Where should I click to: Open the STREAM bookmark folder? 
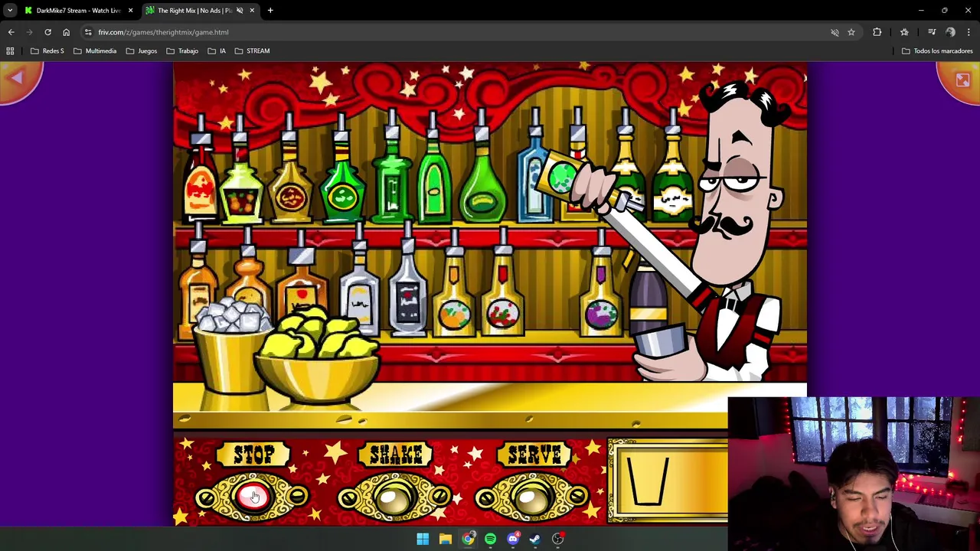pyautogui.click(x=253, y=51)
